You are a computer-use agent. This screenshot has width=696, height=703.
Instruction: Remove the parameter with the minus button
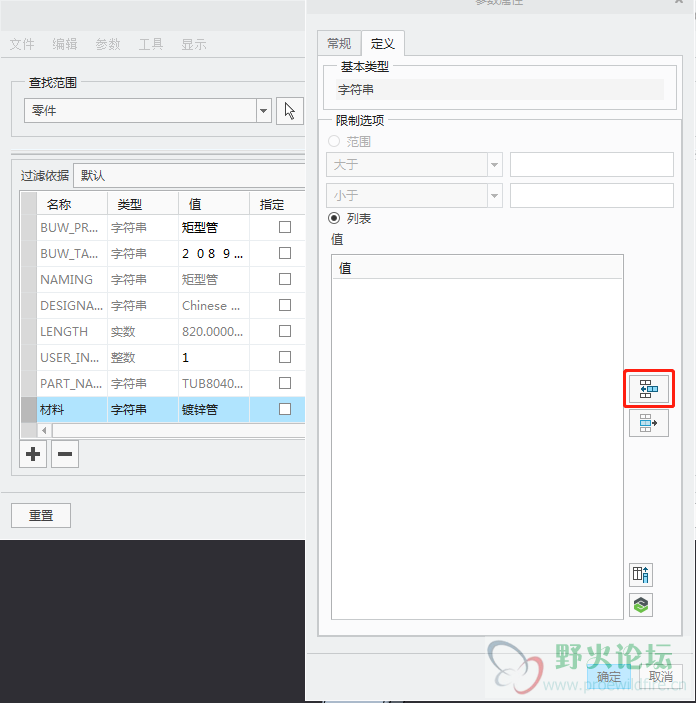65,454
